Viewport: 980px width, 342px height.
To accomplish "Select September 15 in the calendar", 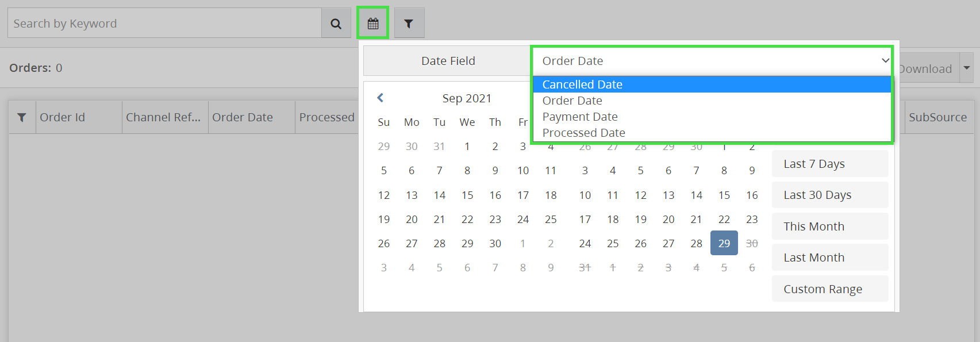I will pos(467,195).
